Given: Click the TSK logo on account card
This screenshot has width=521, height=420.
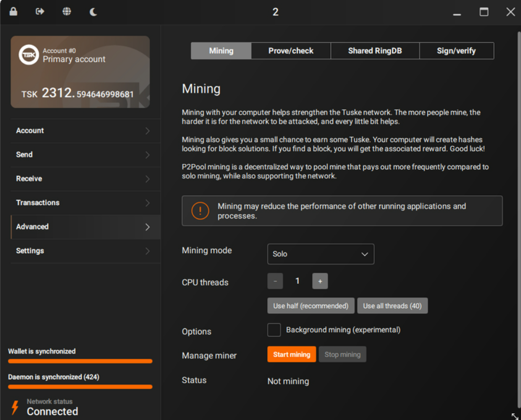Looking at the screenshot, I should pyautogui.click(x=29, y=55).
